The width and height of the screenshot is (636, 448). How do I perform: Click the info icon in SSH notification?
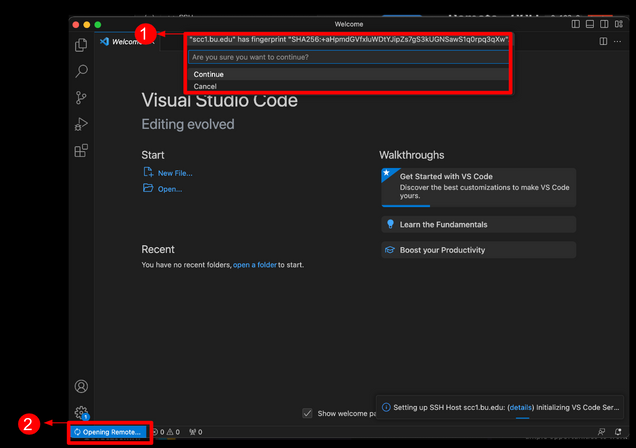pos(386,407)
